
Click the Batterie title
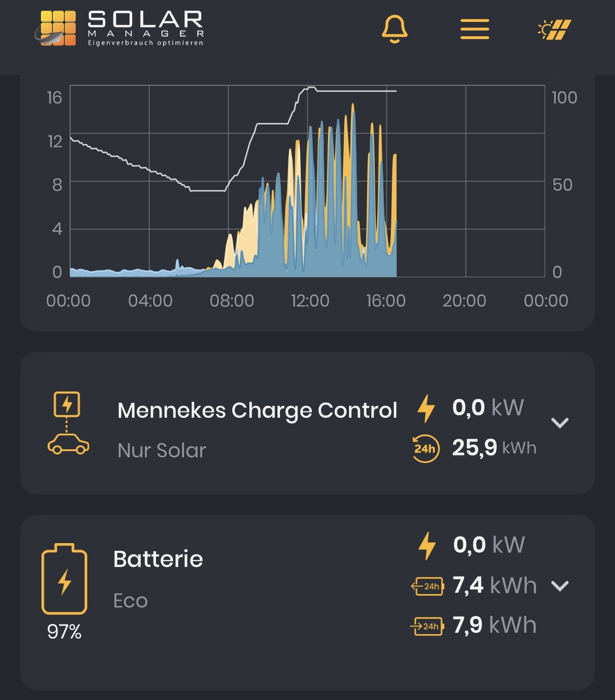pyautogui.click(x=158, y=559)
